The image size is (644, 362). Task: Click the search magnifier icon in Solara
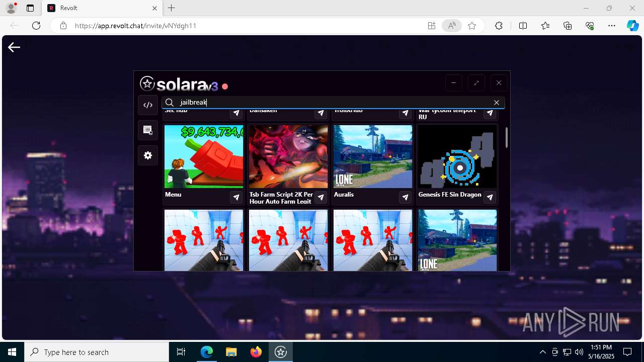[x=170, y=102]
